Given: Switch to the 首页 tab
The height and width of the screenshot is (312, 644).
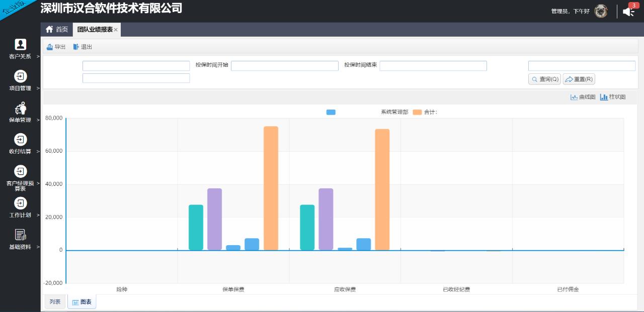Looking at the screenshot, I should [57, 30].
